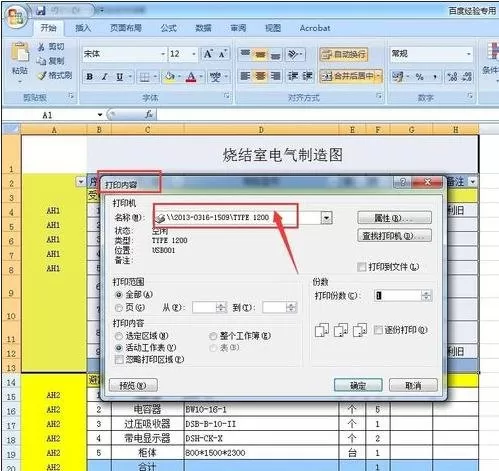Select the Format Painter (格式刷)

[x=54, y=76]
